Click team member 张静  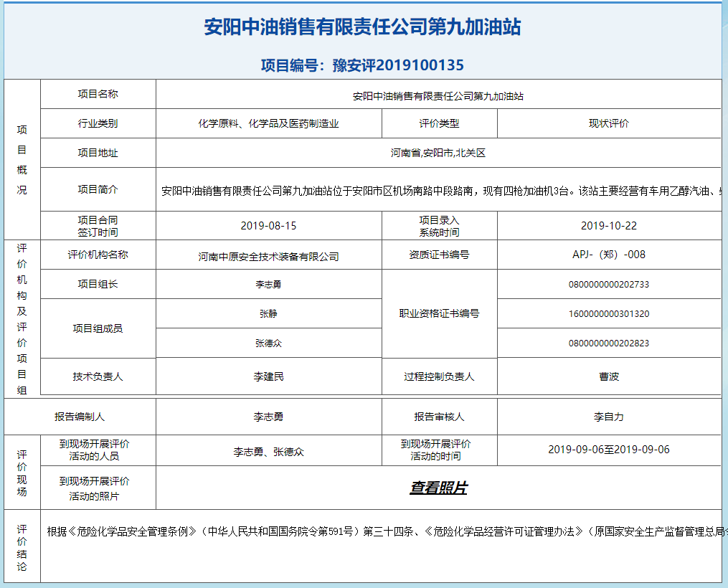click(269, 314)
